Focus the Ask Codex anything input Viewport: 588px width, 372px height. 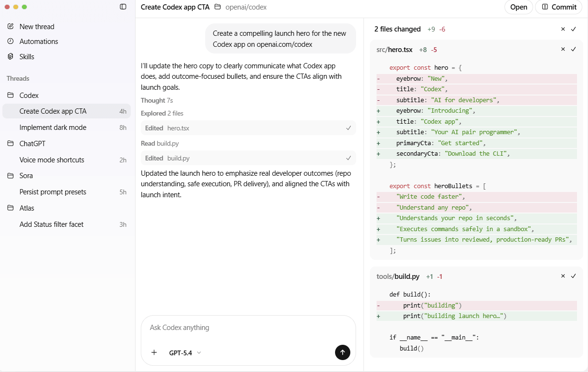coord(248,328)
